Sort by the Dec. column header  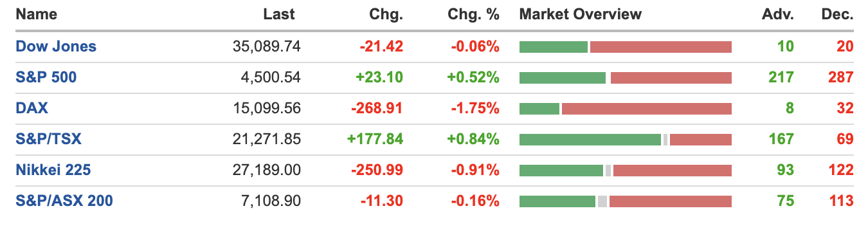[838, 14]
